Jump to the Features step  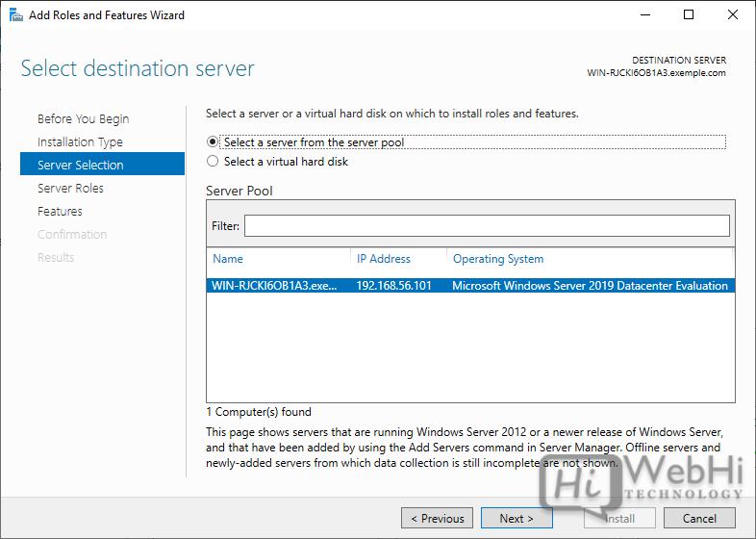[60, 211]
